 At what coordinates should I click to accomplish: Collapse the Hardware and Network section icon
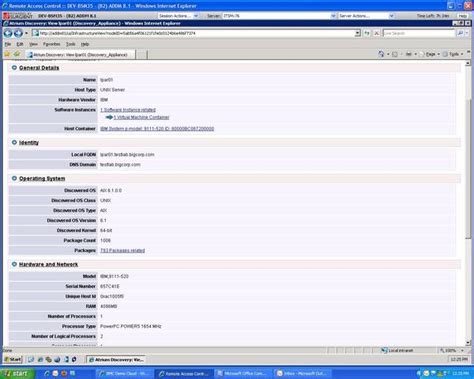pyautogui.click(x=14, y=264)
